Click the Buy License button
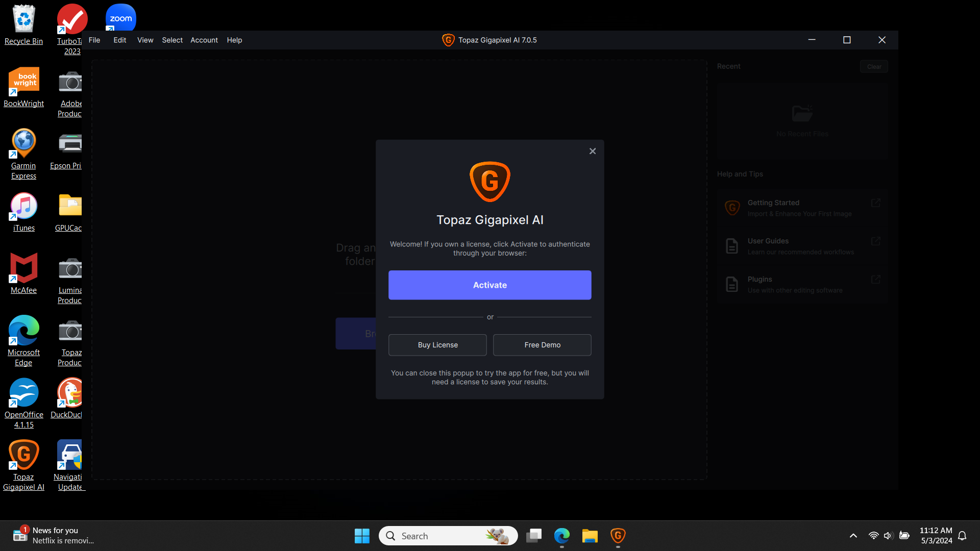 click(x=437, y=345)
